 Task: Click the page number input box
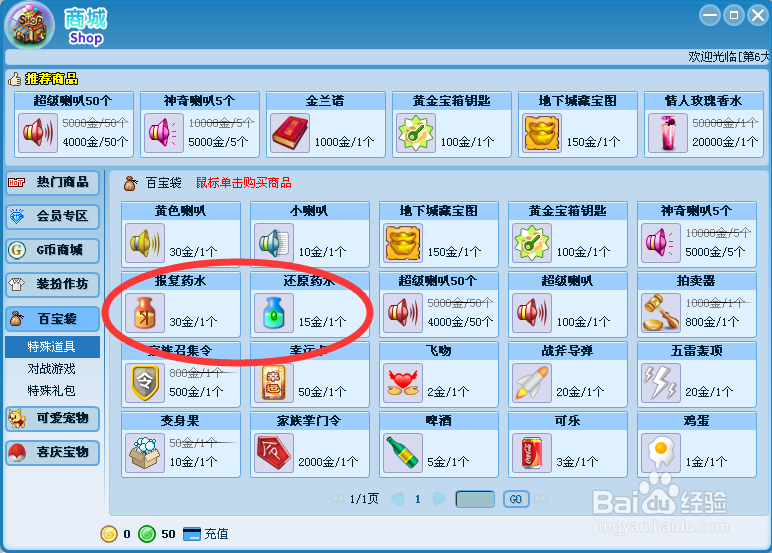[475, 499]
